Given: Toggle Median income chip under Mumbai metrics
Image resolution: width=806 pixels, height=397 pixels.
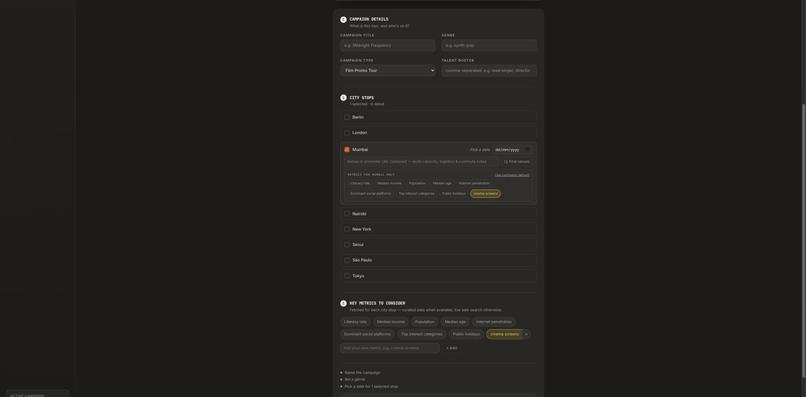Looking at the screenshot, I should click(x=389, y=183).
